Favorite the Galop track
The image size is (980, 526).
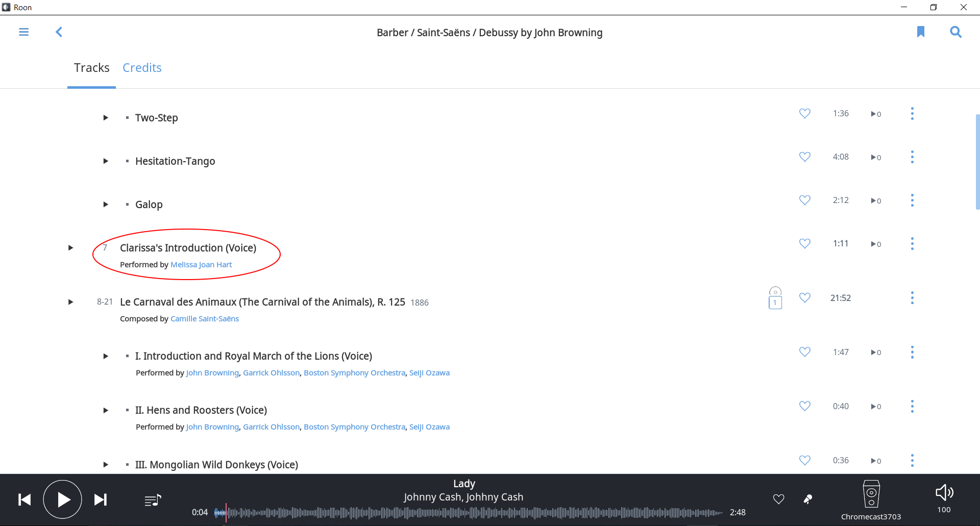[805, 200]
